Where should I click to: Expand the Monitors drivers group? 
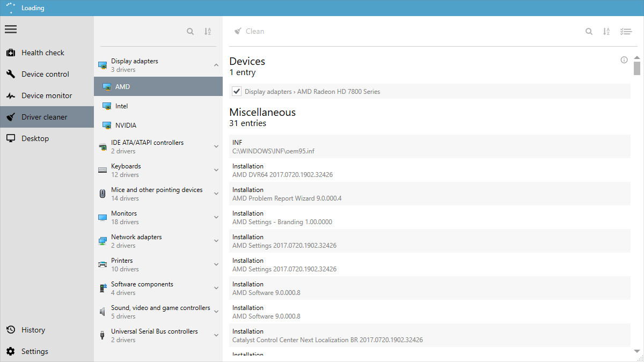pos(216,217)
